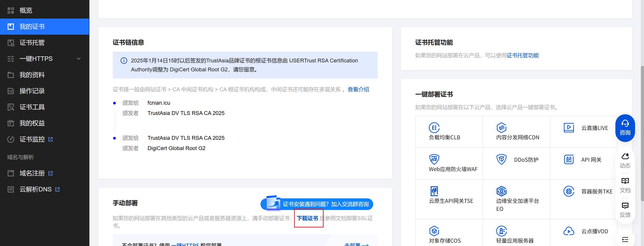This screenshot has width=644, height=246.
Task: Click the 轻量应用服务器 icon
Action: (502, 231)
